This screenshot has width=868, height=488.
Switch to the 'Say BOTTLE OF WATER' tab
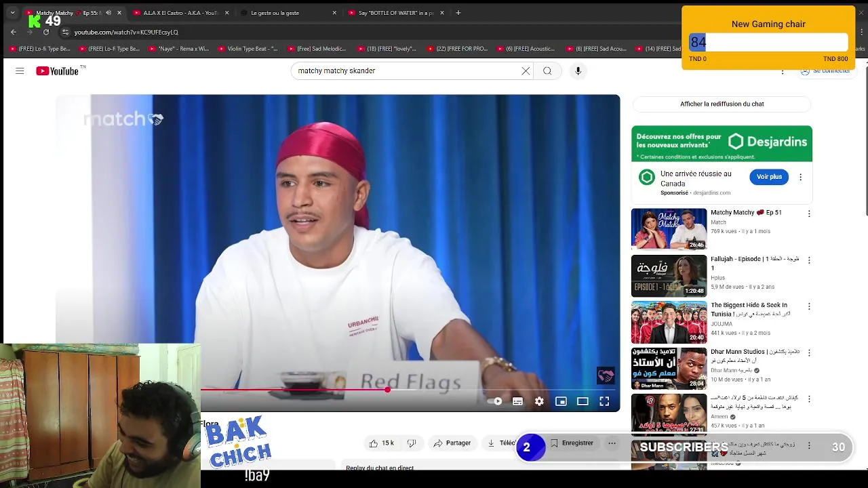[395, 13]
